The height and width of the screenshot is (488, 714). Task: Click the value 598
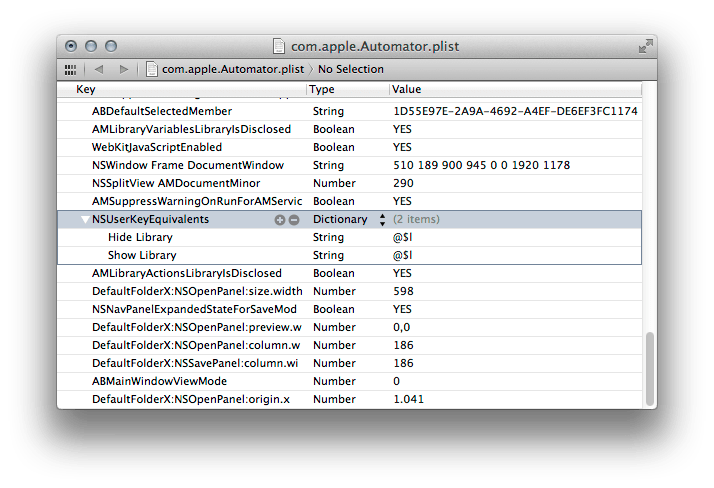pyautogui.click(x=403, y=291)
